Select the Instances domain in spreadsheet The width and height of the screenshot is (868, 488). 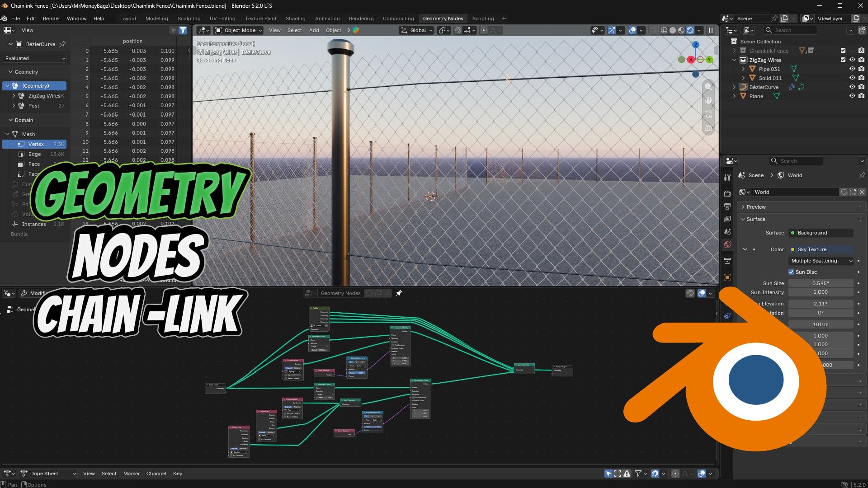click(35, 224)
